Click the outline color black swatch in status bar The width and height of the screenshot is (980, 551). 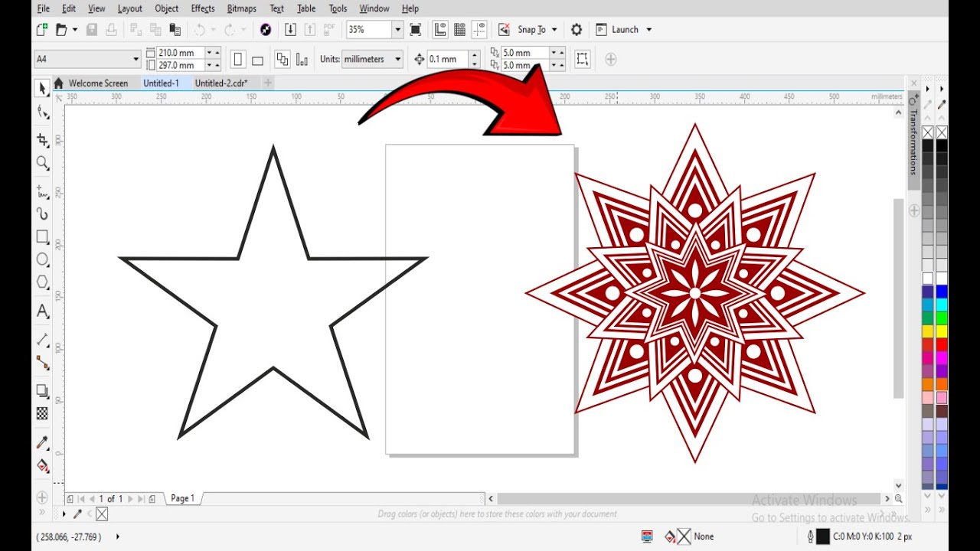coord(822,536)
